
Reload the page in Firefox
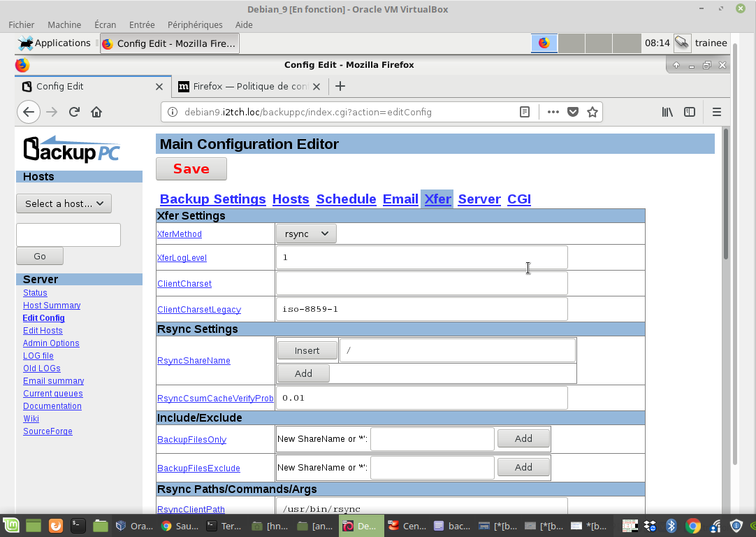click(74, 112)
